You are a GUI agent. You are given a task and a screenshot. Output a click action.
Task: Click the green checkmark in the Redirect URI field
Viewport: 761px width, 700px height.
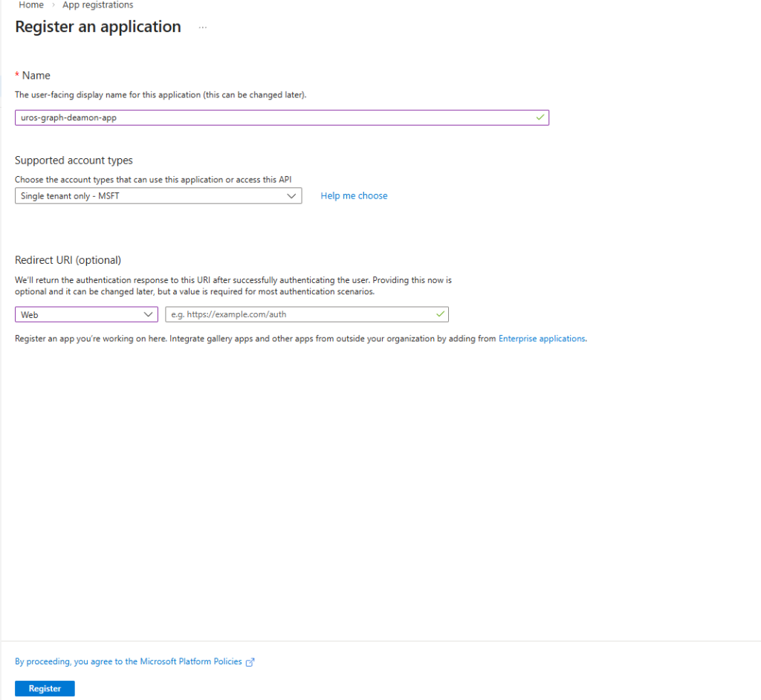point(440,314)
